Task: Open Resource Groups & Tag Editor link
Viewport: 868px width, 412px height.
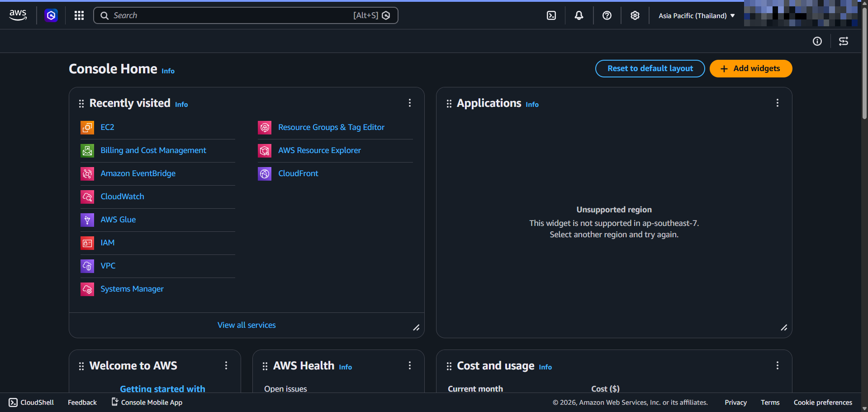Action: coord(331,127)
